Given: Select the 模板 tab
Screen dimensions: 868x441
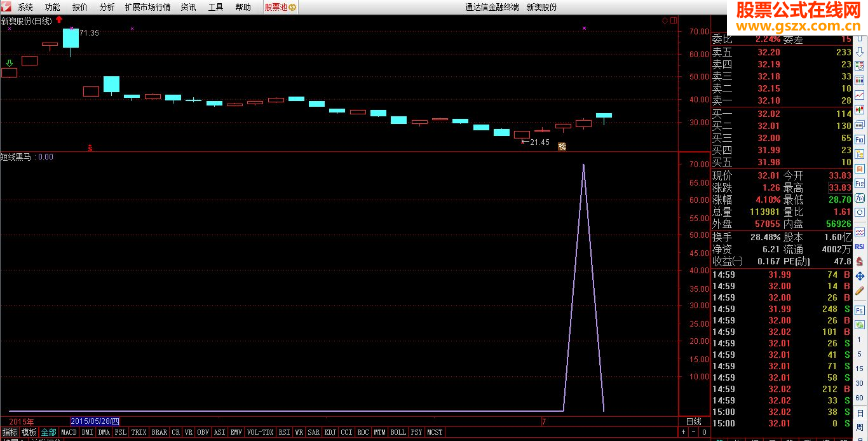Looking at the screenshot, I should (x=29, y=432).
